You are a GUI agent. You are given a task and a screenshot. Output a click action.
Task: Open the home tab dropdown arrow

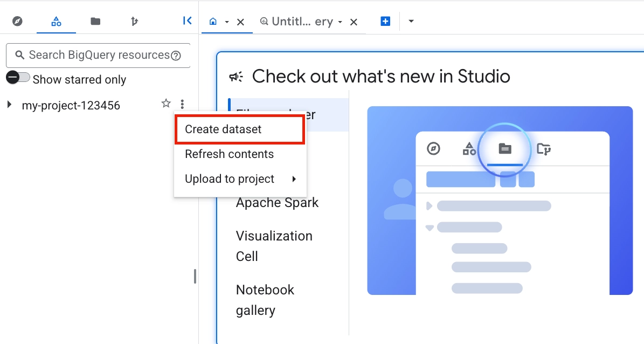227,22
